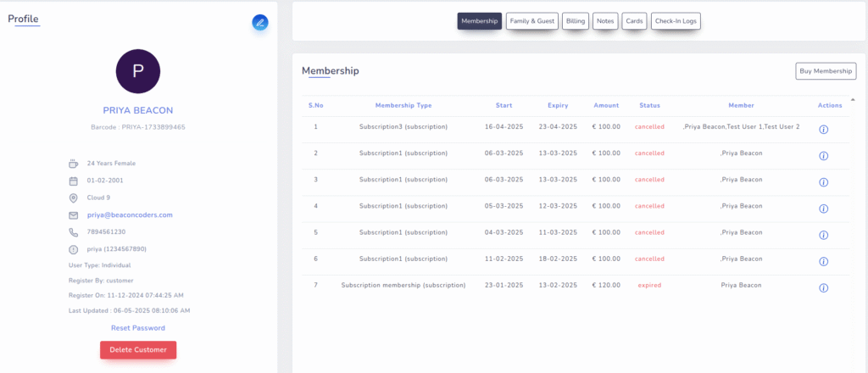This screenshot has width=868, height=373.
Task: Click info icon for membership row 2
Action: (x=823, y=156)
